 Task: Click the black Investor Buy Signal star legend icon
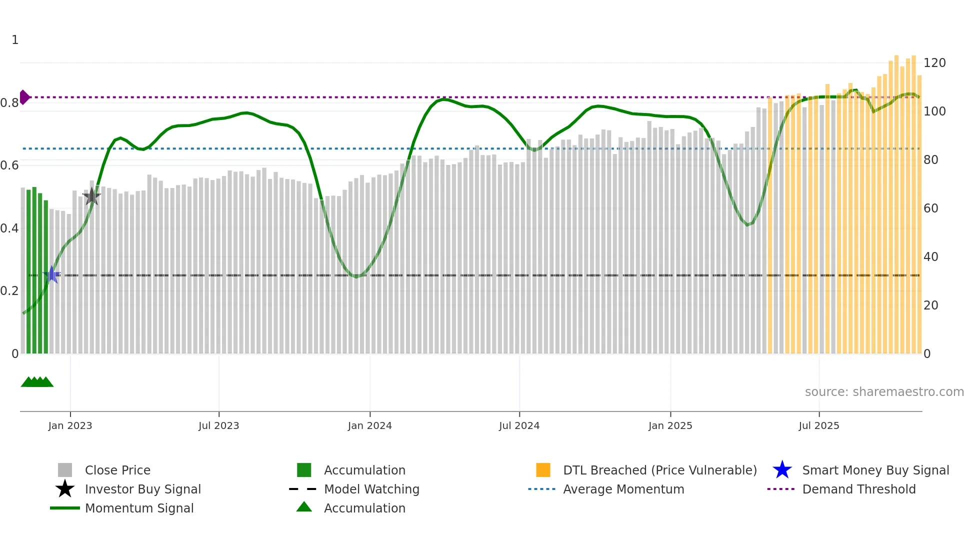point(65,489)
